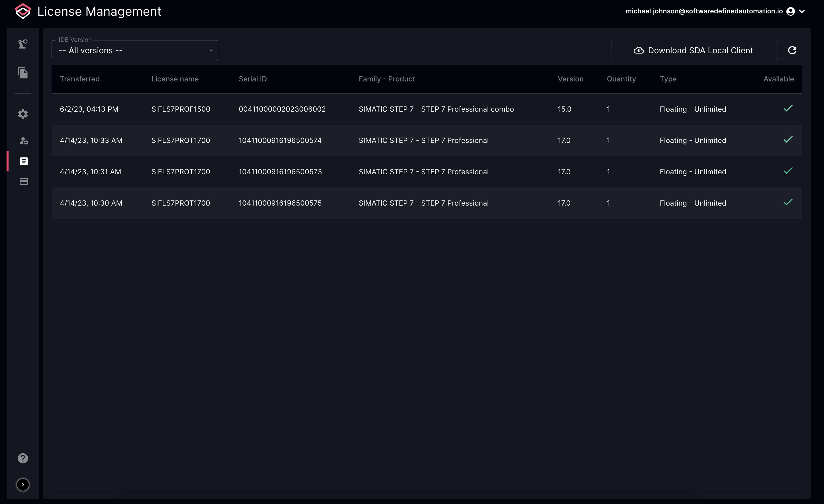This screenshot has height=504, width=824.
Task: Select license name SIFLS7PROF1500
Action: tap(181, 109)
